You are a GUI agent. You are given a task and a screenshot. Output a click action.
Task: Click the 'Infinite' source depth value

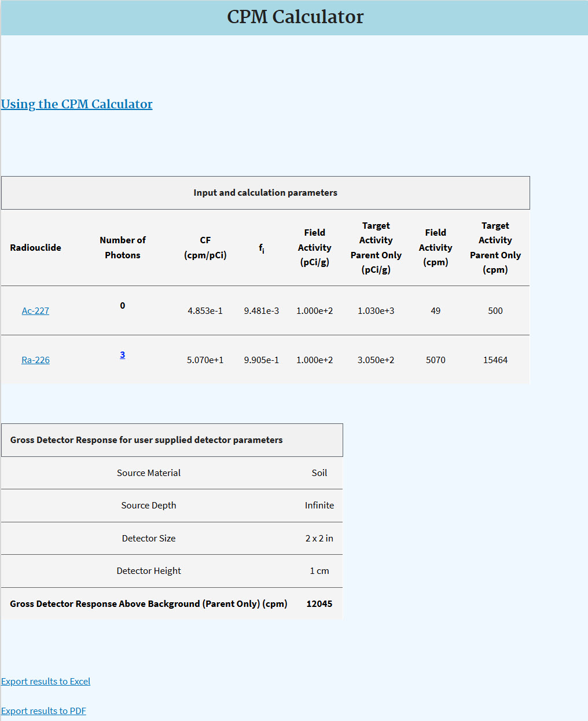[319, 506]
